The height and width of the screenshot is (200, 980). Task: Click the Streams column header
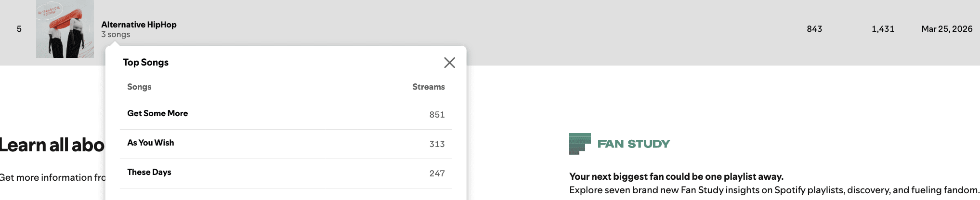pyautogui.click(x=428, y=87)
